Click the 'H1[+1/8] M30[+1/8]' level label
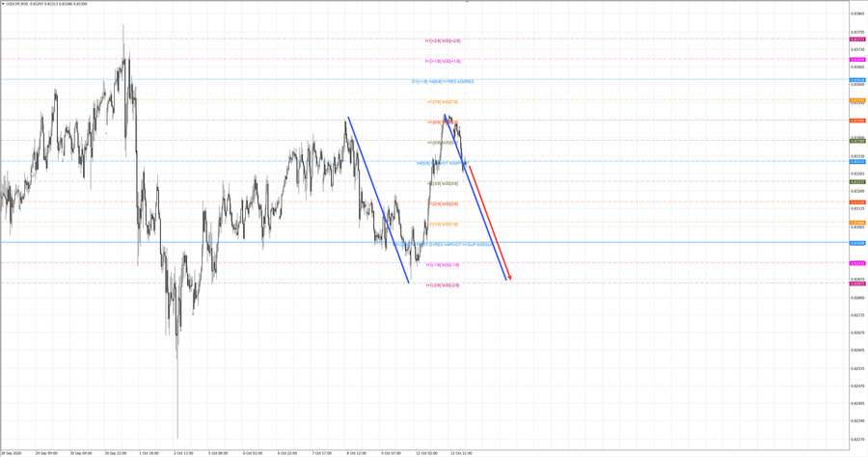The width and height of the screenshot is (868, 457). click(x=443, y=62)
